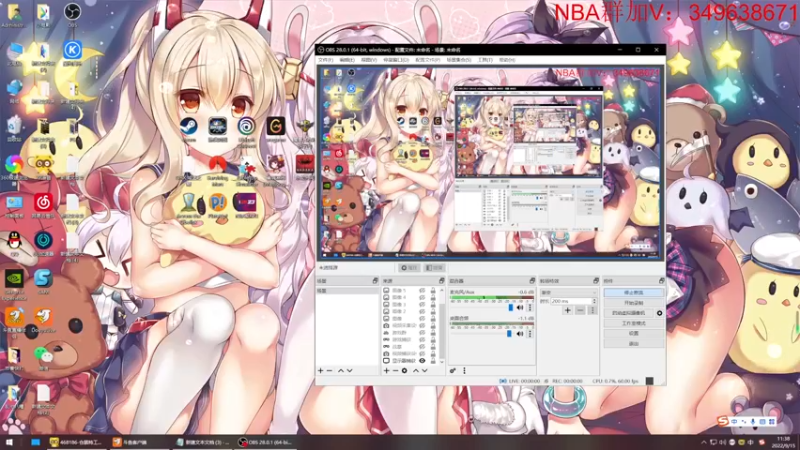Click the Start Recording button (开始录制)
This screenshot has height=450, width=800.
click(634, 303)
